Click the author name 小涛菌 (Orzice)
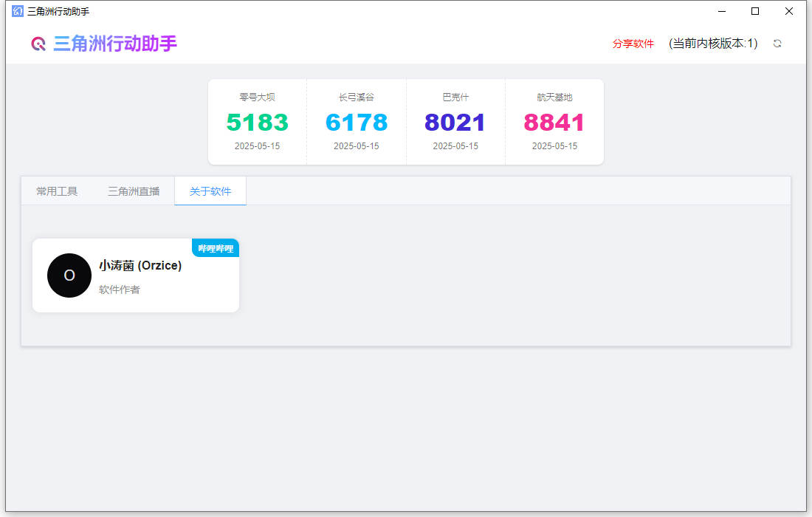 [x=140, y=265]
